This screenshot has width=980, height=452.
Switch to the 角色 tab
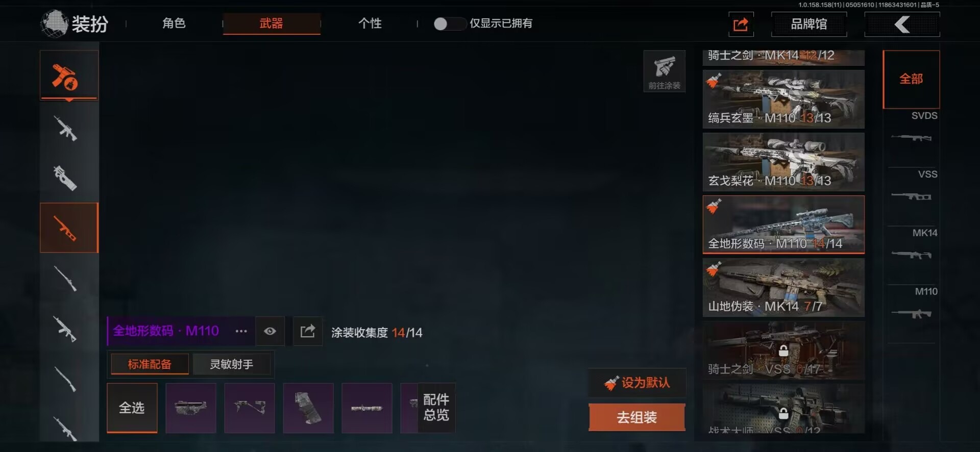174,23
